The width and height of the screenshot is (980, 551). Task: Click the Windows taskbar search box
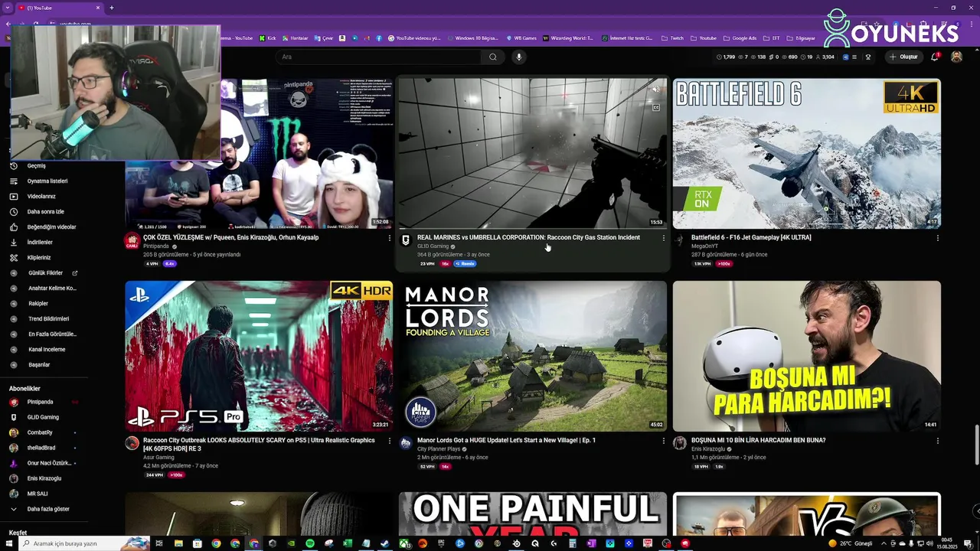point(83,543)
